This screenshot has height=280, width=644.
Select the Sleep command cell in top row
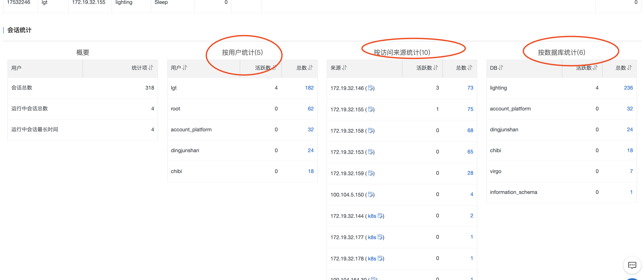161,3
